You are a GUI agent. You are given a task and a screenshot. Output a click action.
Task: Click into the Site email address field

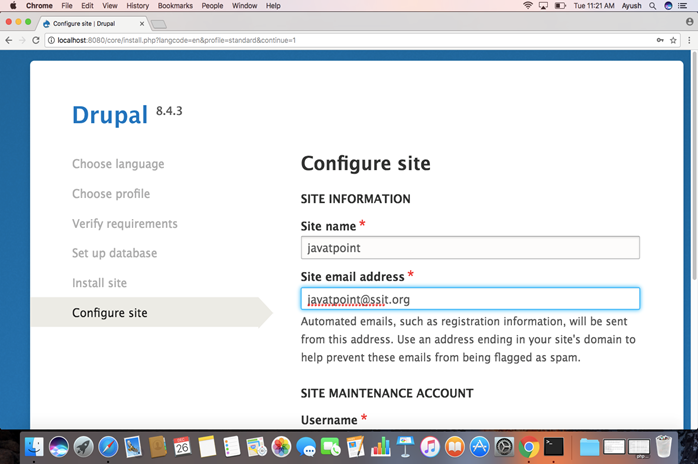click(470, 299)
